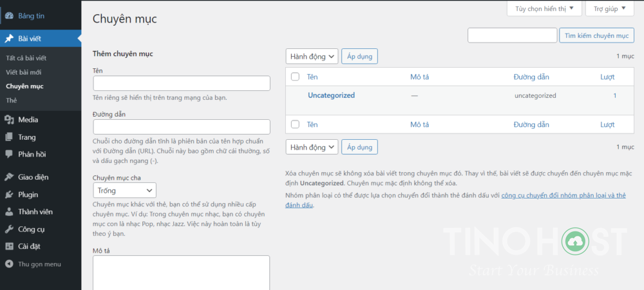
Task: Tick the select-all checkbox in table header
Action: (295, 77)
